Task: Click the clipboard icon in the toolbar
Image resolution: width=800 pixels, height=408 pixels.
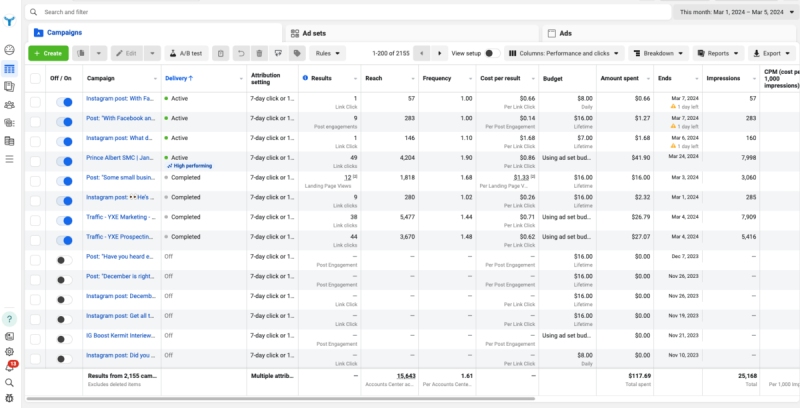Action: 220,53
